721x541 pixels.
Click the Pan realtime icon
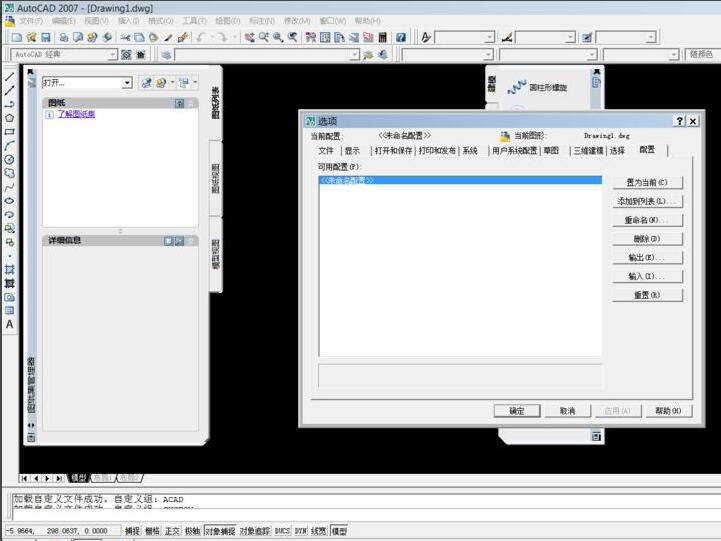pyautogui.click(x=249, y=37)
